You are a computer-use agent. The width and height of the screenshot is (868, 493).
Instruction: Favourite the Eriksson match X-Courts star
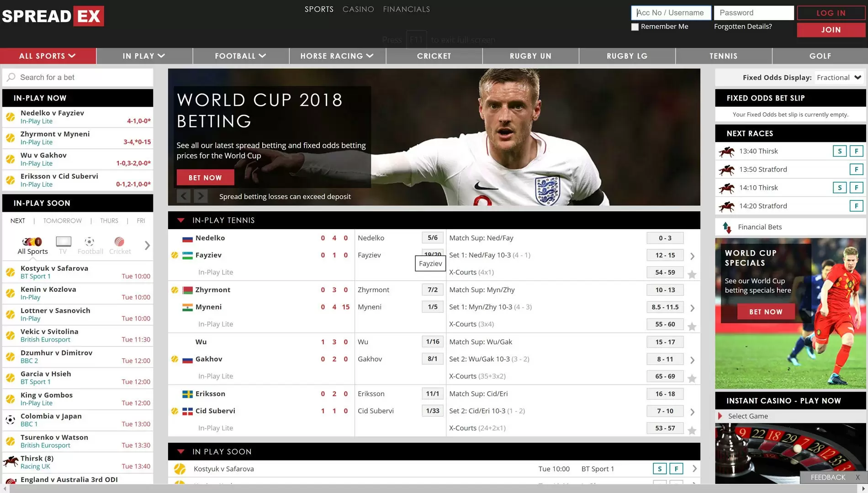point(692,430)
